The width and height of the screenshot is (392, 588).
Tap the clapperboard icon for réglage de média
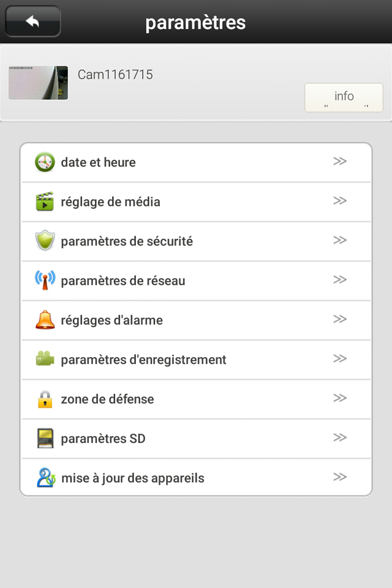[x=45, y=202]
